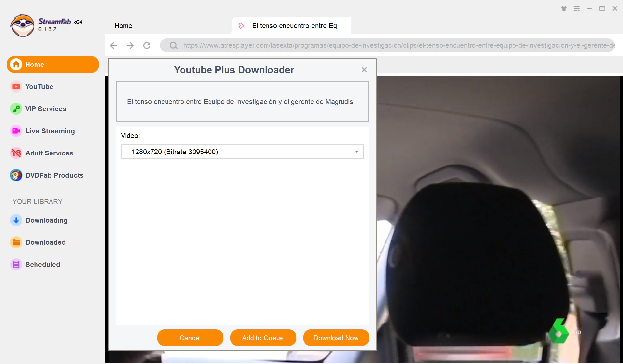623x364 pixels.
Task: Maximize the StreamFab window
Action: point(602,8)
